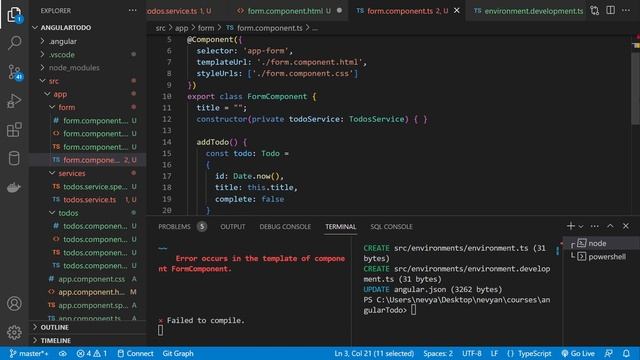The width and height of the screenshot is (640, 360).
Task: Open the feedback icon in status bar
Action: click(608, 353)
